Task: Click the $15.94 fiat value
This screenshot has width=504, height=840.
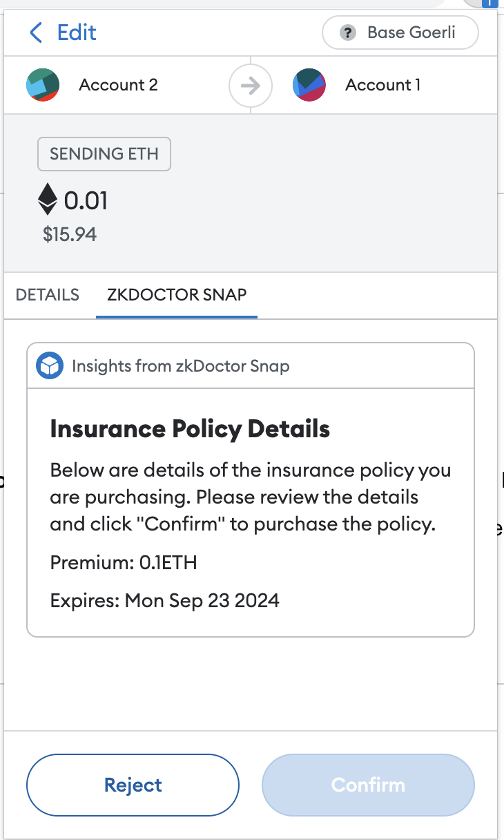Action: pyautogui.click(x=70, y=234)
